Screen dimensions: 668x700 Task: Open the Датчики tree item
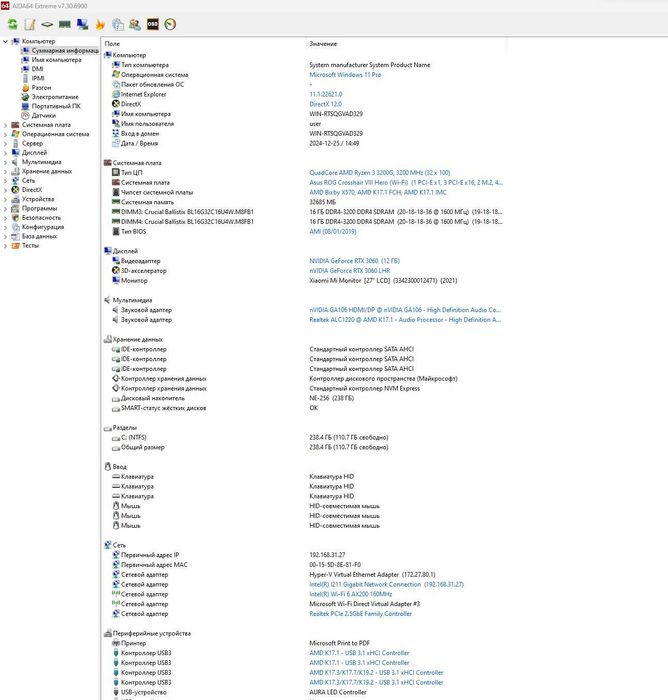(x=43, y=116)
